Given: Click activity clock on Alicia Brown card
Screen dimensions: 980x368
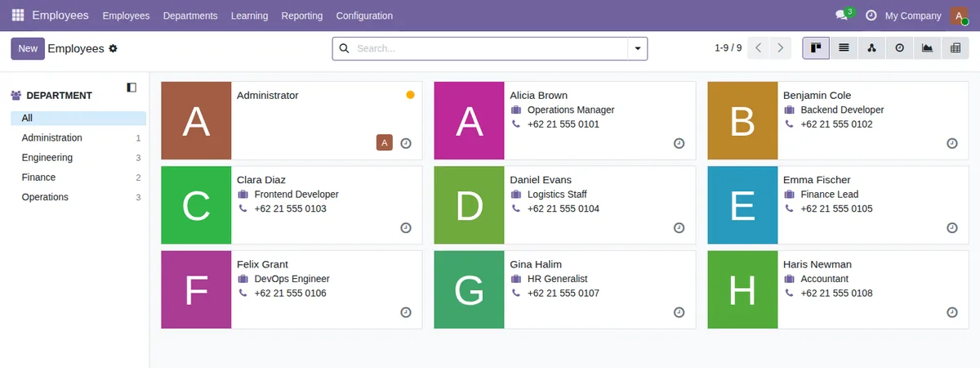Looking at the screenshot, I should pyautogui.click(x=679, y=143).
